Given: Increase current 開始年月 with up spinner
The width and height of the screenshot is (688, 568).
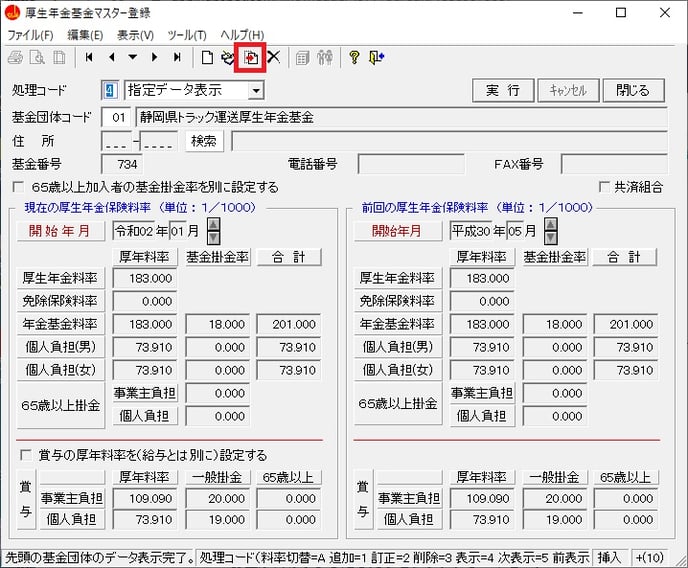Looking at the screenshot, I should click(213, 225).
